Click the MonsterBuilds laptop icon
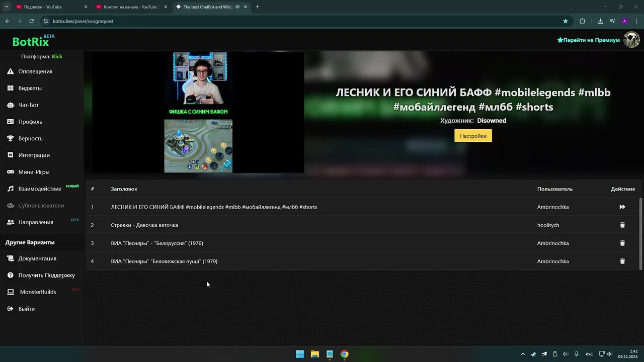 10,292
